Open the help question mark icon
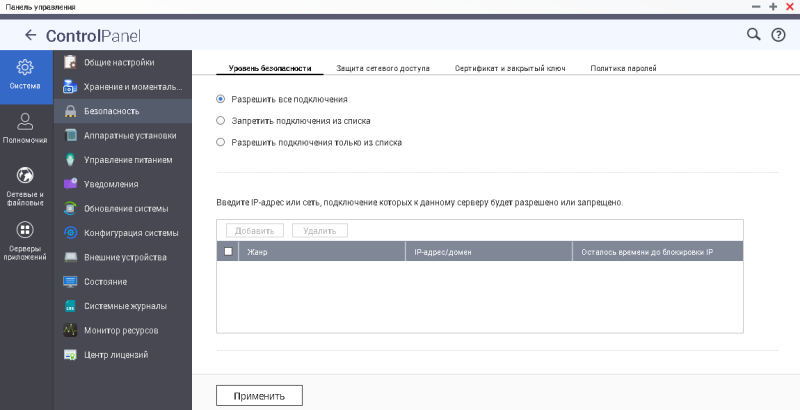The width and height of the screenshot is (800, 410). [x=778, y=35]
